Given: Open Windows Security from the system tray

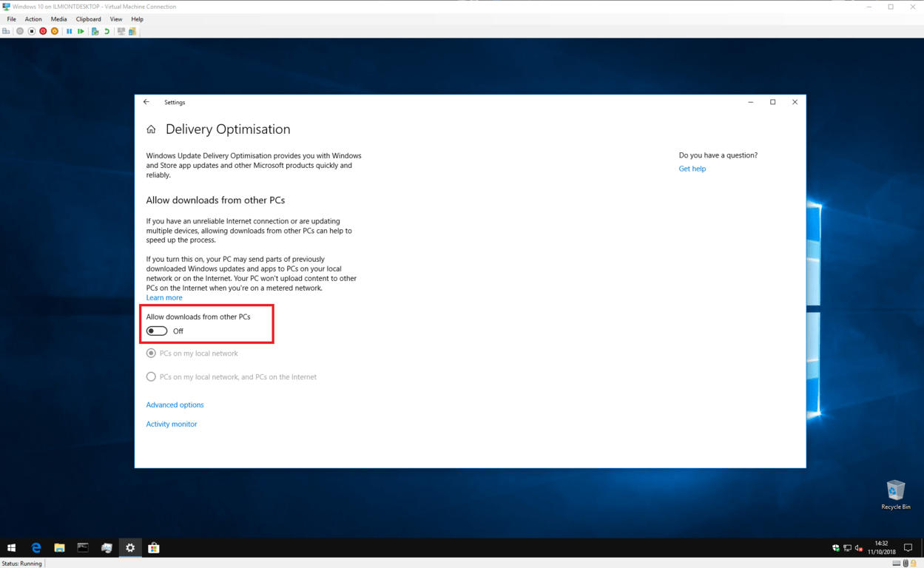Looking at the screenshot, I should [x=836, y=548].
